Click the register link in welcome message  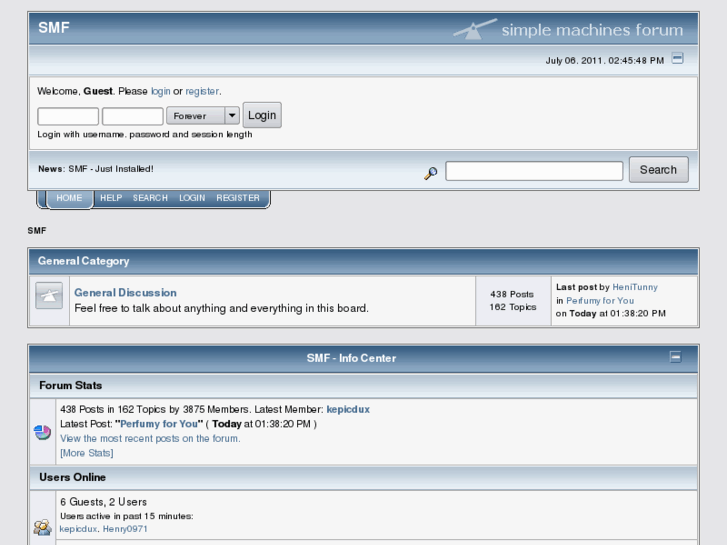click(202, 91)
